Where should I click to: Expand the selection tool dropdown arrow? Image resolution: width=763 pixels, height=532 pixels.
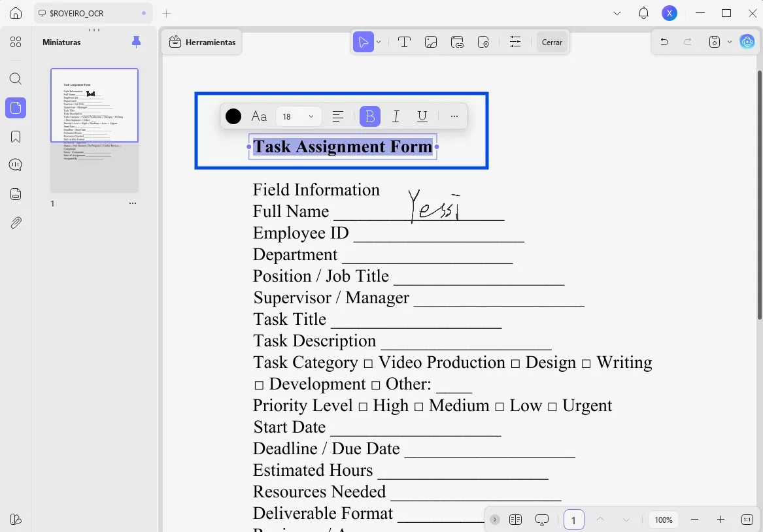coord(379,42)
